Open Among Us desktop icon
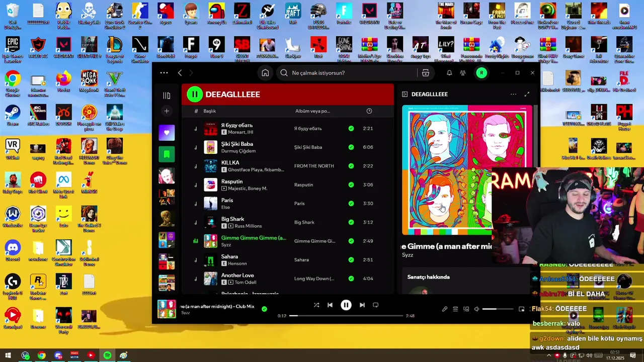644x362 pixels. (216, 14)
